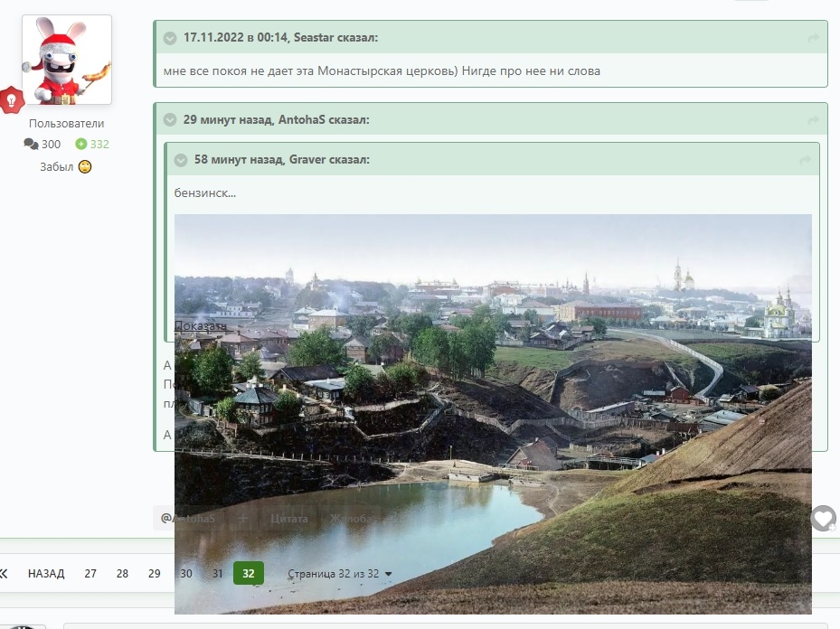
Task: Click НАЗАД to go back a page
Action: 46,573
